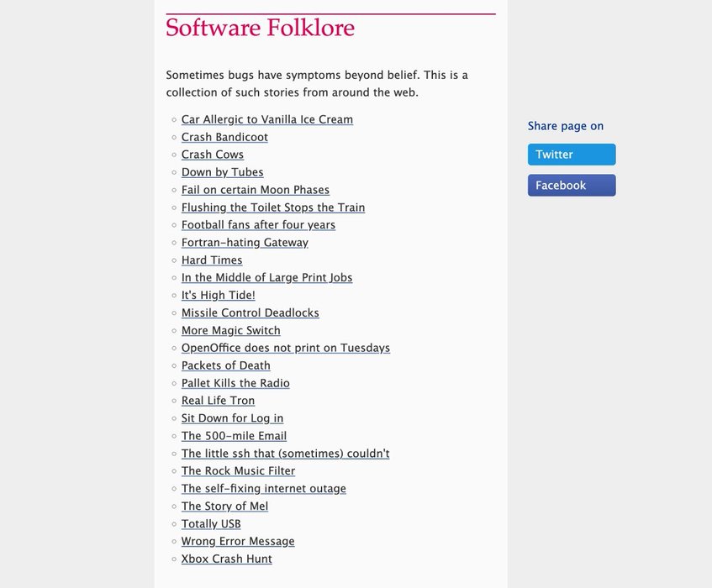
Task: Open Car Allergic to Vanilla Ice Cream
Action: click(x=267, y=119)
